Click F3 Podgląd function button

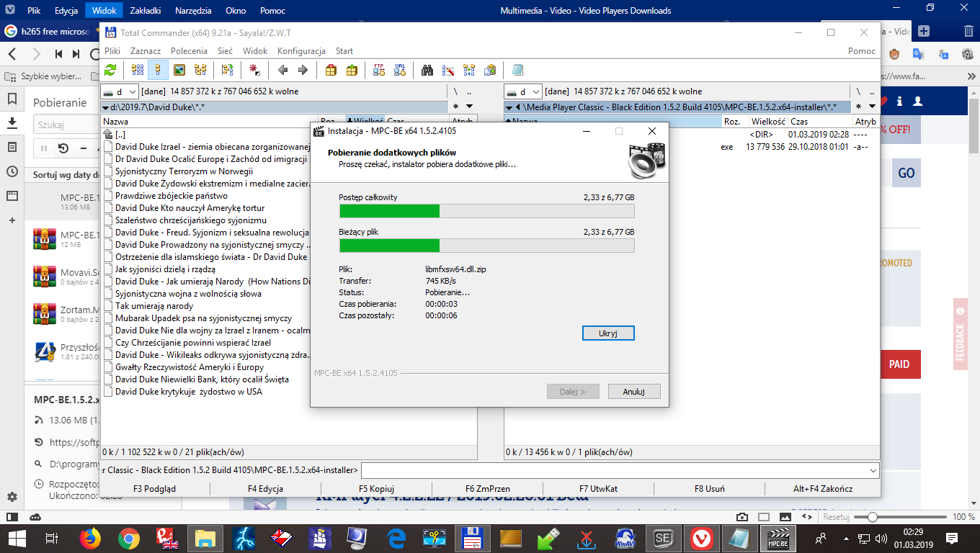click(x=155, y=489)
